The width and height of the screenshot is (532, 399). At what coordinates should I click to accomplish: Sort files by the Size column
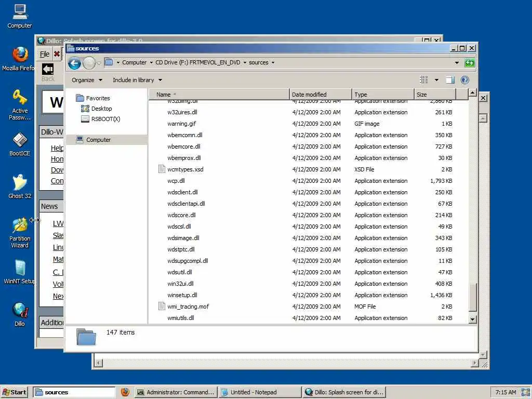(435, 95)
